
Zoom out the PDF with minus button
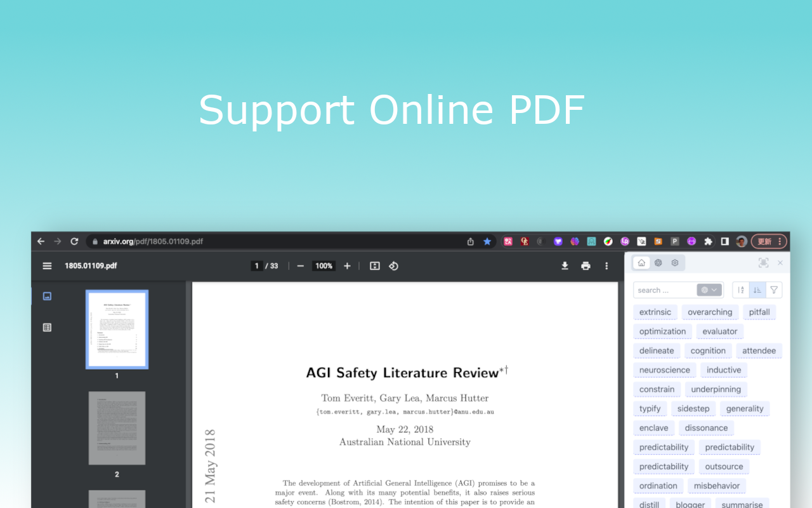point(301,266)
